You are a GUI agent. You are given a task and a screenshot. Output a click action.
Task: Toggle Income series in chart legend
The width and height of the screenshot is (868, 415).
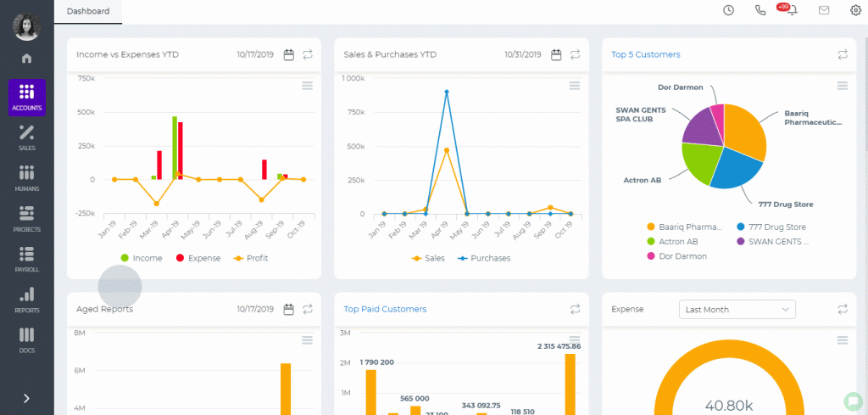[142, 258]
